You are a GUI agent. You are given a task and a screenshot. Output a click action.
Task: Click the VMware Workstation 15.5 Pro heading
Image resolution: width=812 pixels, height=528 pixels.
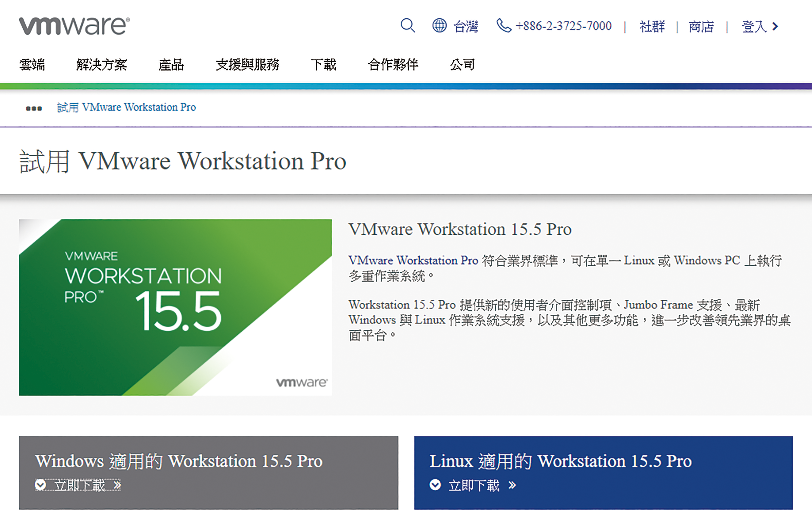tap(460, 229)
